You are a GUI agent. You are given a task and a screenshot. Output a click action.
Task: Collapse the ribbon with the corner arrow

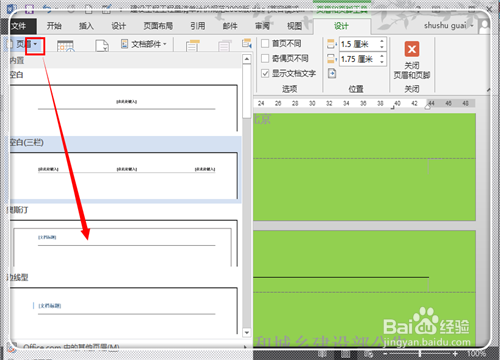coord(488,89)
